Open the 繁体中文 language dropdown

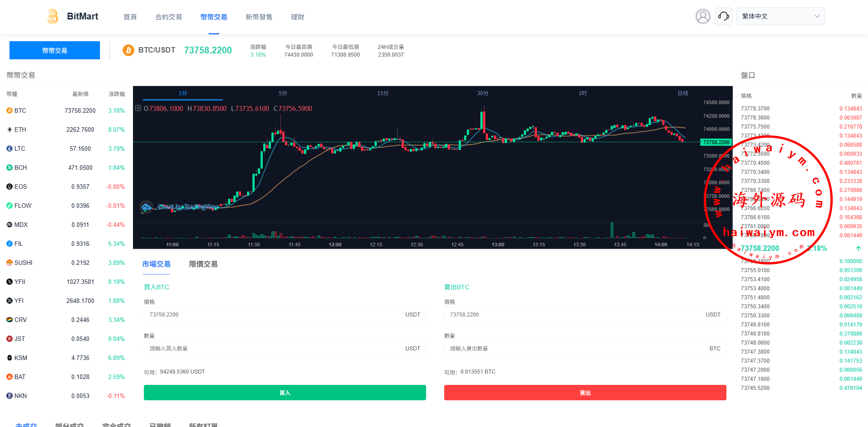780,16
